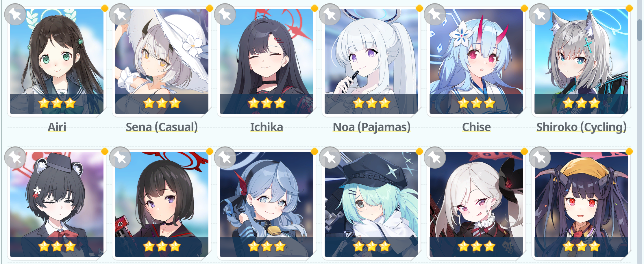644x264 pixels.
Task: Open Noa (Pajamas) character page
Action: click(x=371, y=127)
